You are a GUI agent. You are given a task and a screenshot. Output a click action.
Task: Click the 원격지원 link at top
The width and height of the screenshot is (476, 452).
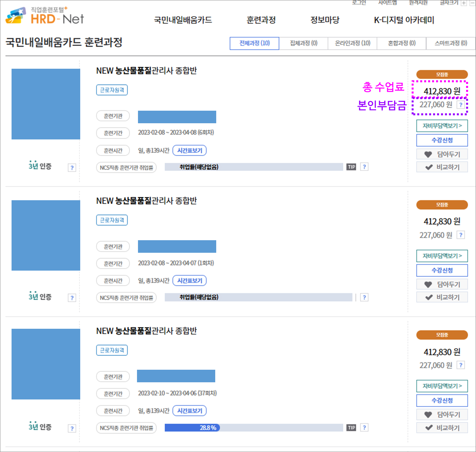pos(418,3)
